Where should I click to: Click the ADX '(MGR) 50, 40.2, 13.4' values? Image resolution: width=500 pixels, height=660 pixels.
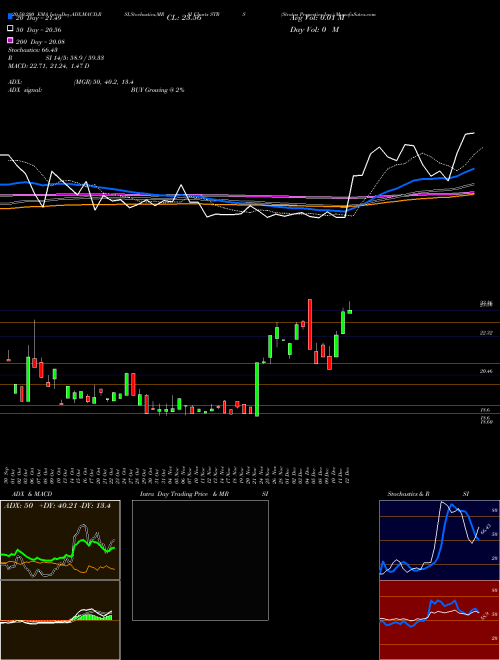104,82
